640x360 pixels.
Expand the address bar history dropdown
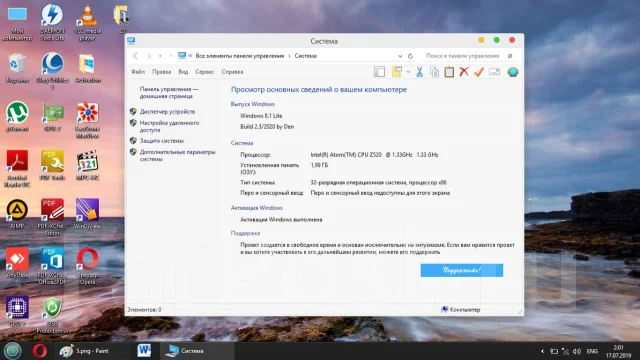click(400, 56)
